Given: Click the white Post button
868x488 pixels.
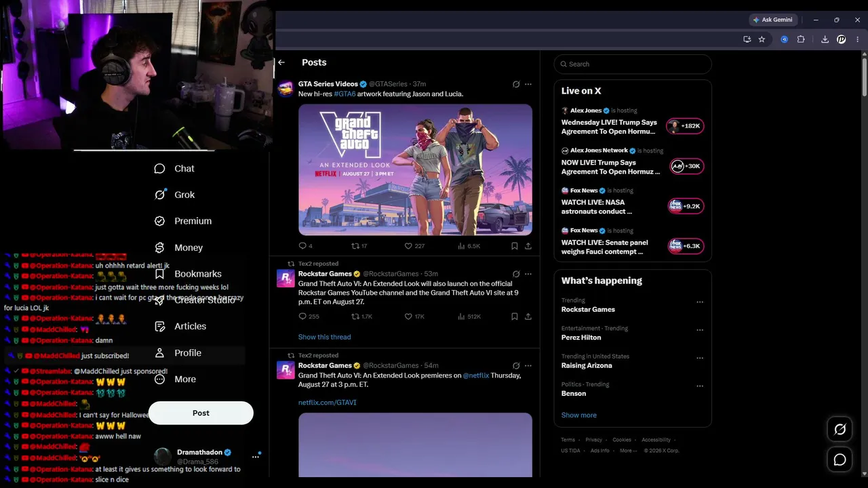Looking at the screenshot, I should coord(201,413).
